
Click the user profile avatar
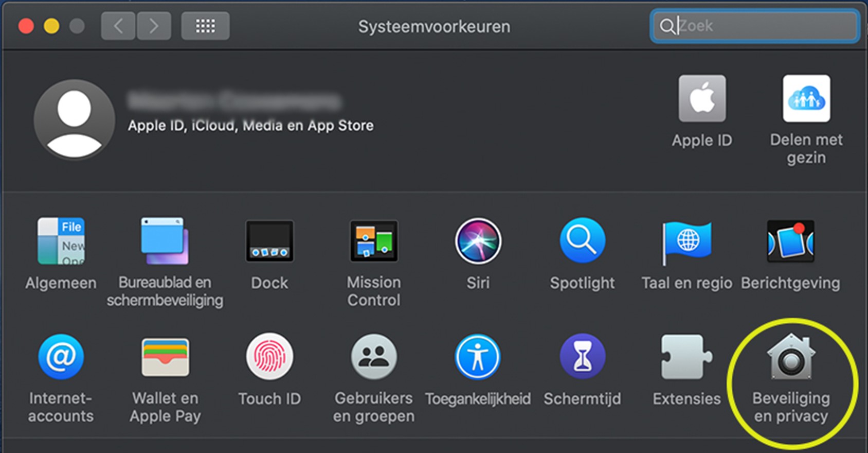74,119
